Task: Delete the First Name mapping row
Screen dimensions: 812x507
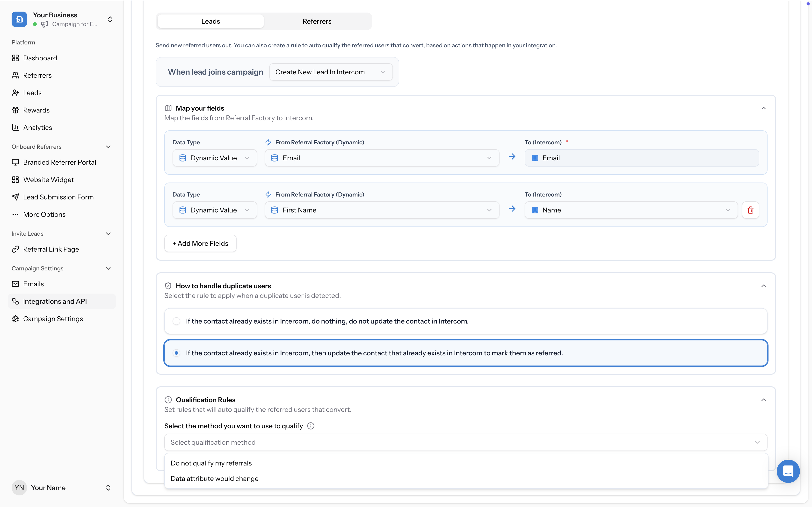Action: pyautogui.click(x=751, y=210)
